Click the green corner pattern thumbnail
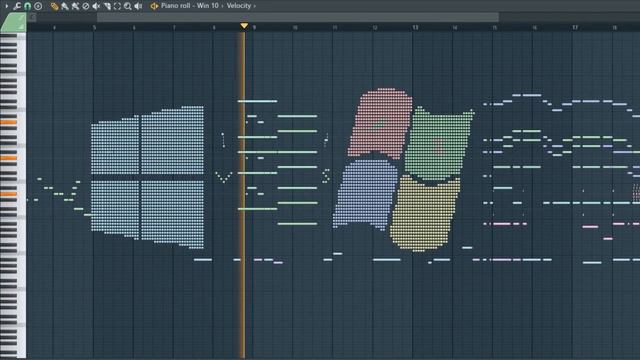640x360 pixels. click(13, 22)
